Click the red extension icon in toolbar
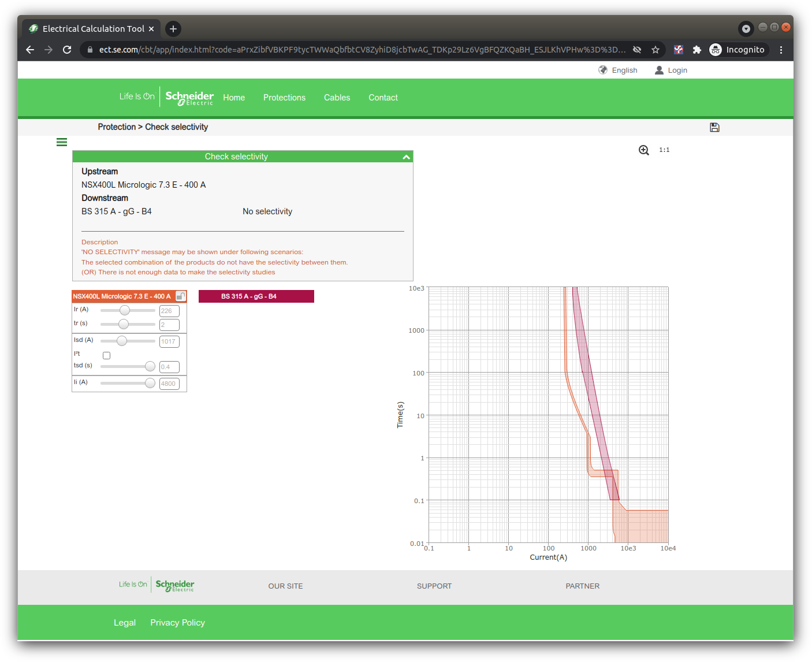 pyautogui.click(x=679, y=50)
